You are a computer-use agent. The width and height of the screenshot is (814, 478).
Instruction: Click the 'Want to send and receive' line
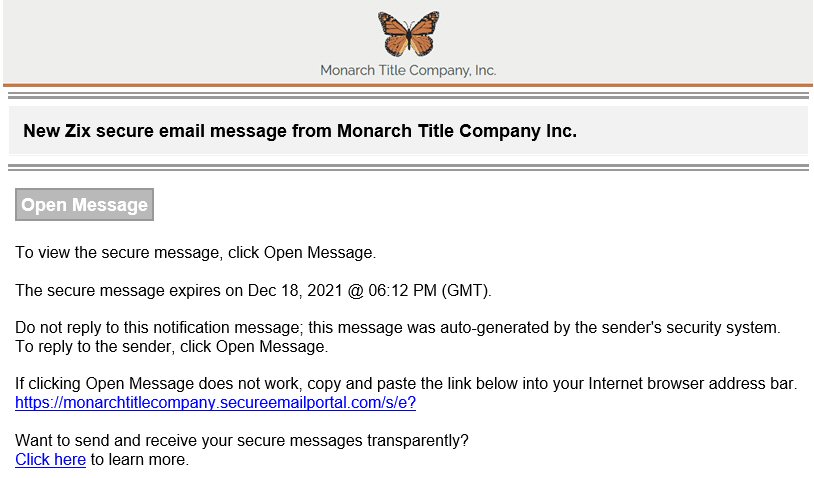[242, 441]
